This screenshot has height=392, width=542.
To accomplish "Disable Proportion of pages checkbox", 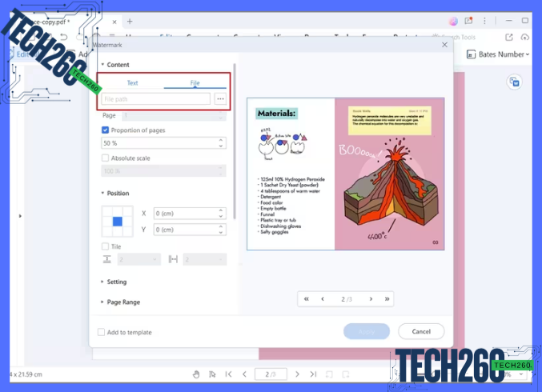I will pos(106,130).
